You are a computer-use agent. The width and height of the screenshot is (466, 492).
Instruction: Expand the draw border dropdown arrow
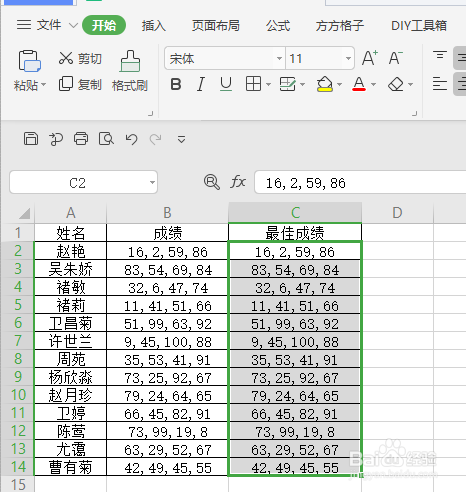303,85
